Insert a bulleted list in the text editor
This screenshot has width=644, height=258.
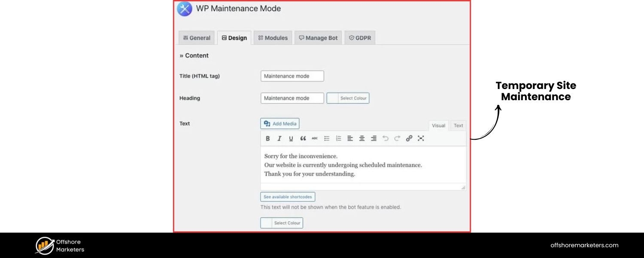[x=327, y=138]
